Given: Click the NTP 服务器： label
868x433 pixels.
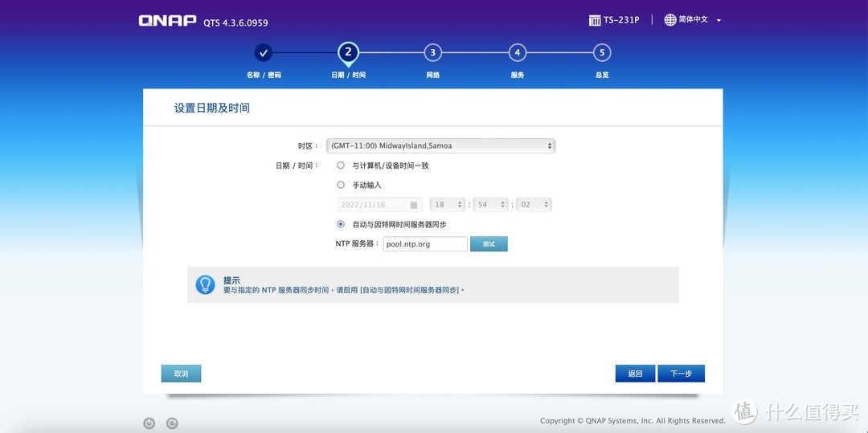Looking at the screenshot, I should 358,244.
